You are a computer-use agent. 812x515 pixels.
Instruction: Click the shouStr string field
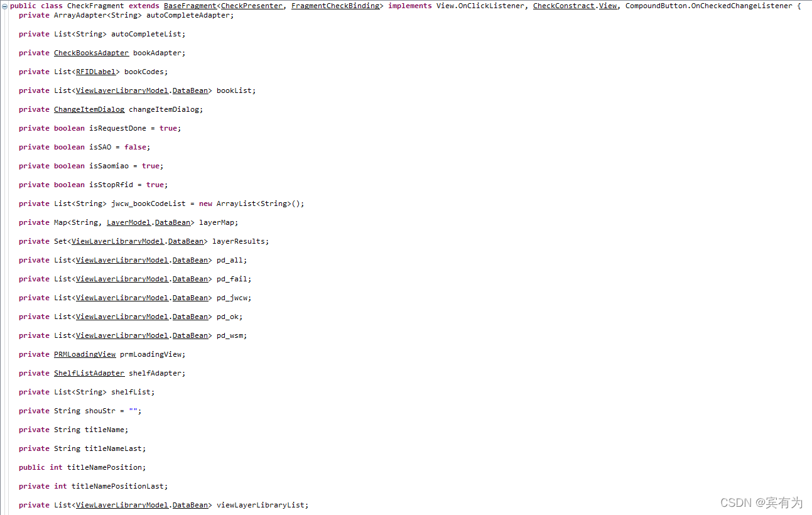tap(100, 411)
